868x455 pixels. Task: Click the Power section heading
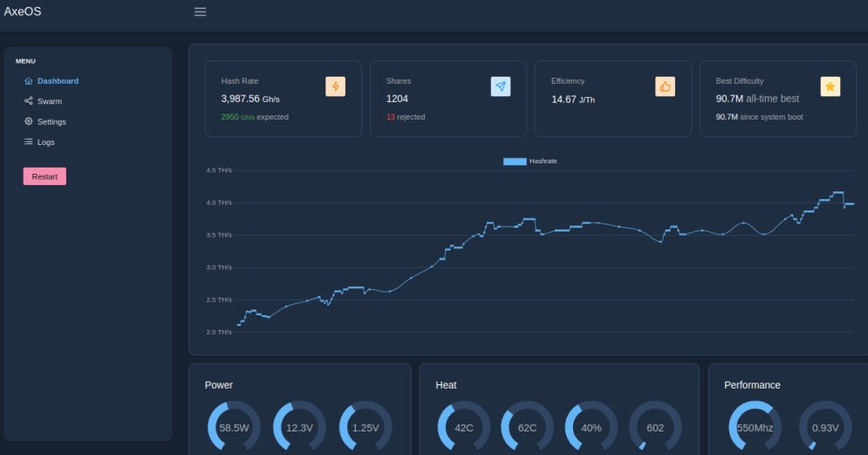tap(219, 384)
